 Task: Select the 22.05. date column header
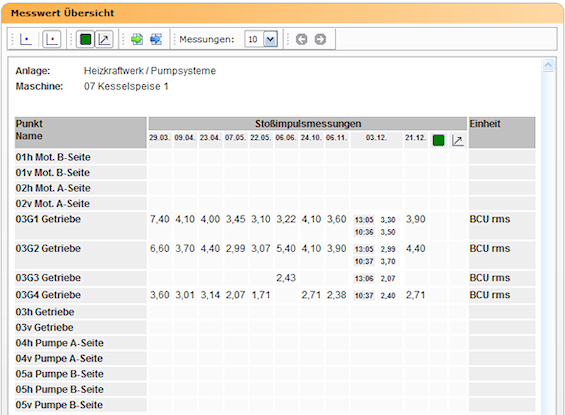pos(261,138)
